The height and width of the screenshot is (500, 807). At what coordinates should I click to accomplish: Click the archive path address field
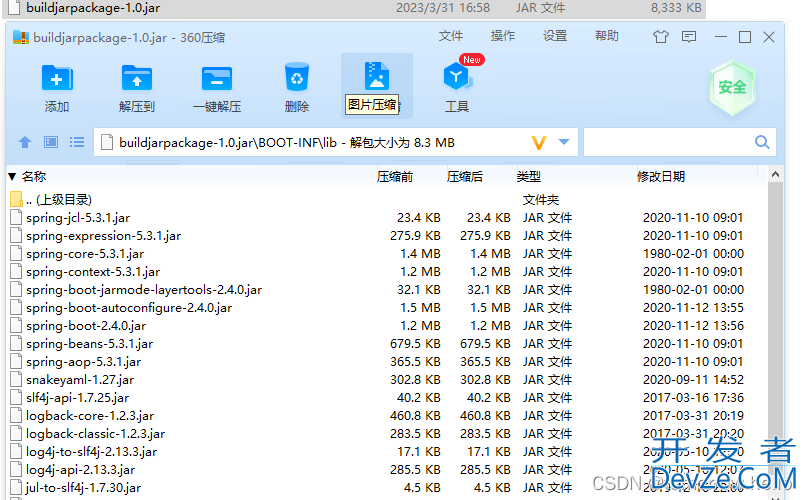tap(336, 143)
